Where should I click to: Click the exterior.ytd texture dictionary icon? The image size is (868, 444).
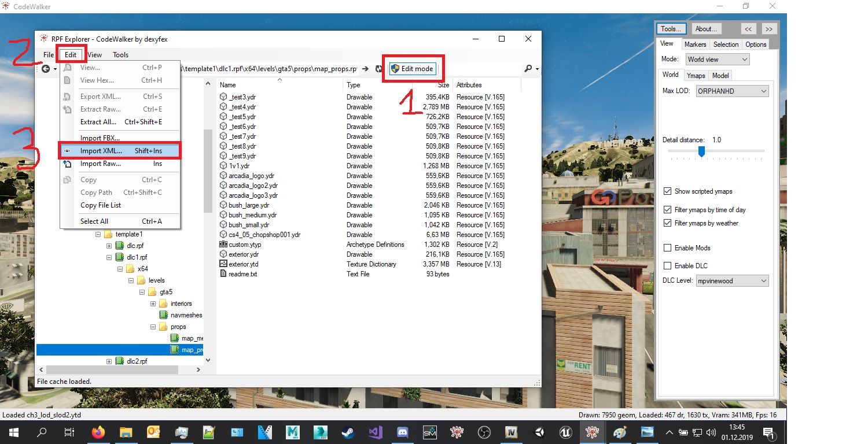coord(223,264)
